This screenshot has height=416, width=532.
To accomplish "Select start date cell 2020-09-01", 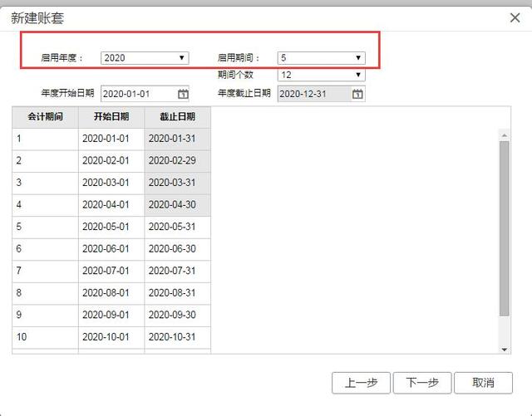I will coord(111,316).
